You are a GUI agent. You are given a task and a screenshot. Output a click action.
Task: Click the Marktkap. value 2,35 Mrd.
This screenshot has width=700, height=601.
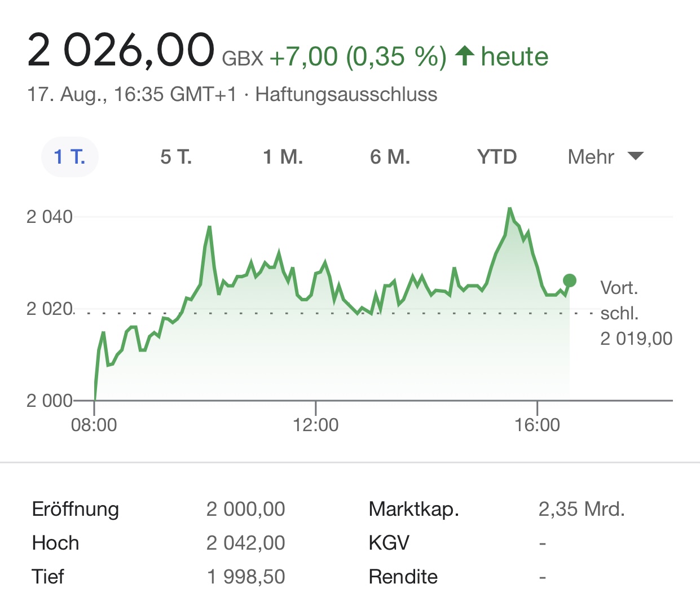pos(582,509)
